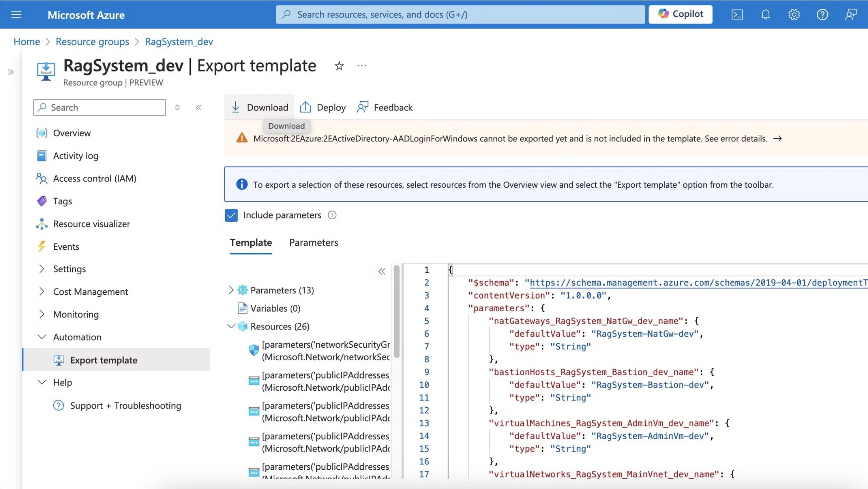Open Azure Cloud Shell icon
This screenshot has height=489, width=868.
[x=737, y=15]
